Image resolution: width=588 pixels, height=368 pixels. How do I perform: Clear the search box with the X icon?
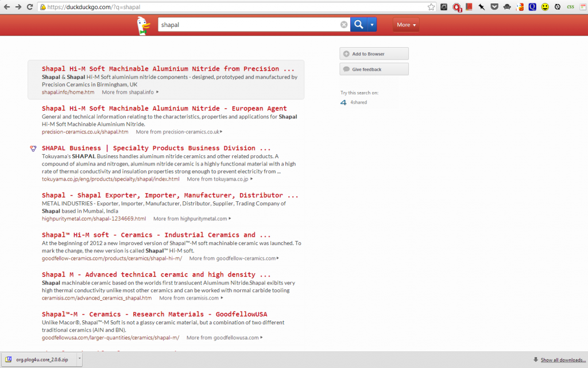pyautogui.click(x=344, y=25)
